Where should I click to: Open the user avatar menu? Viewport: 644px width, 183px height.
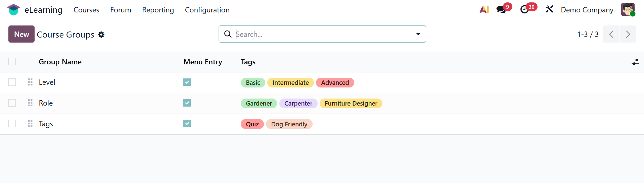point(628,9)
